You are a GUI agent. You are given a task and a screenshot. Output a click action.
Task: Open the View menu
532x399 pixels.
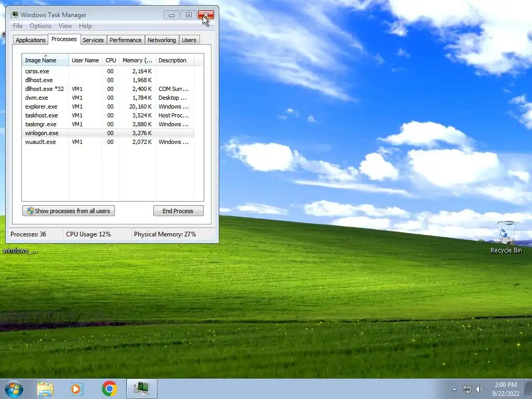click(65, 26)
